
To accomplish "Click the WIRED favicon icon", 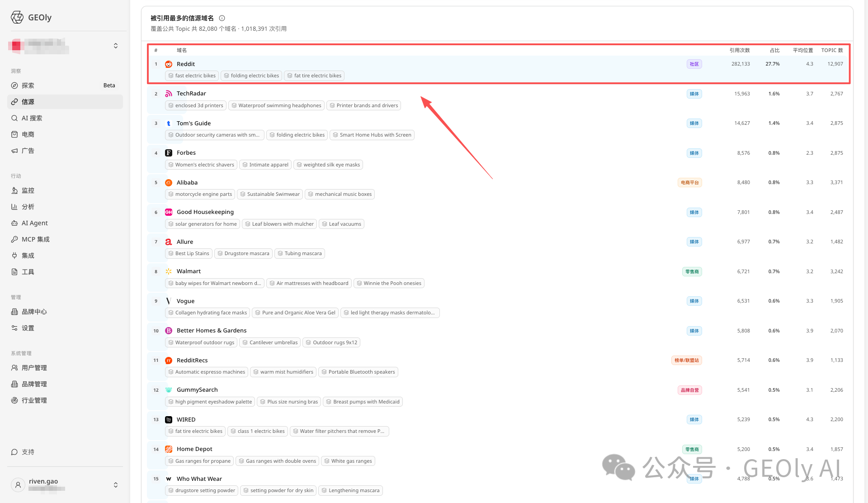I will [x=169, y=420].
